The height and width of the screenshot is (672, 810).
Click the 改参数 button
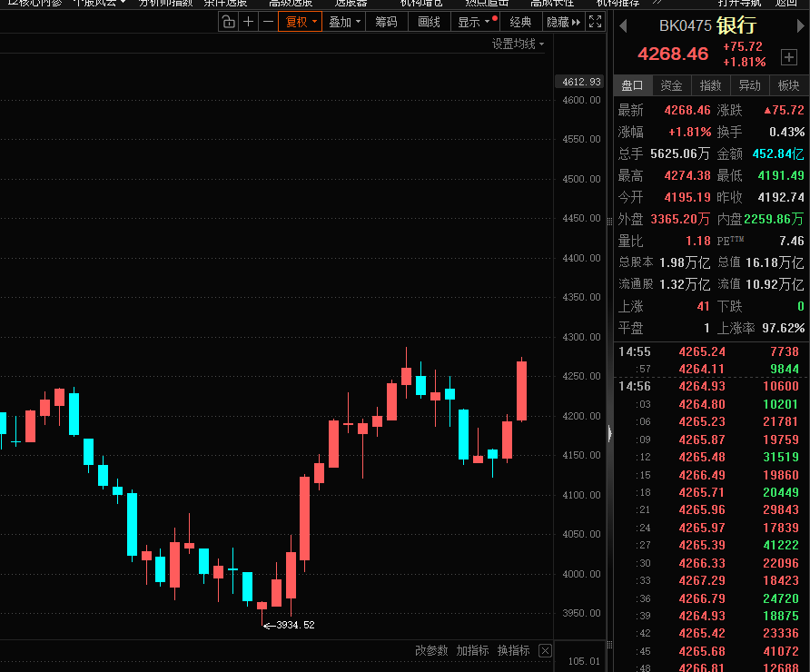click(x=431, y=651)
